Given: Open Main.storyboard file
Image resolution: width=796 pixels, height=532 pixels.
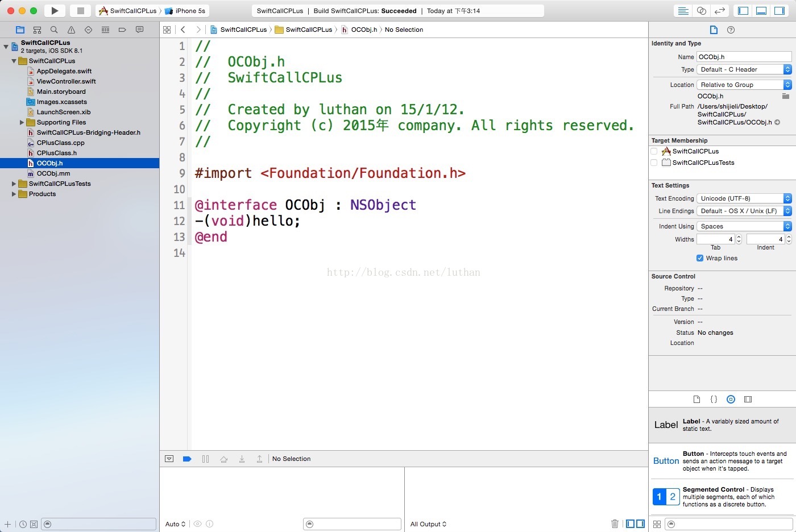Looking at the screenshot, I should 61,92.
